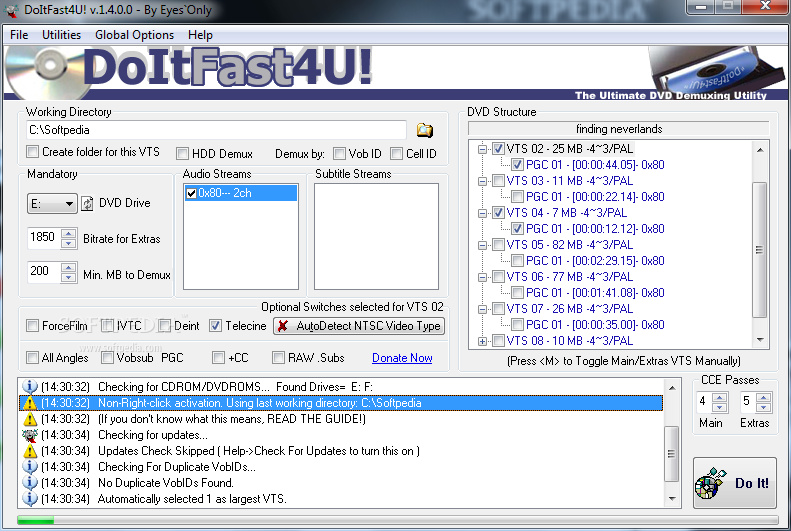
Task: Click info icon of Checking for CDROM entry
Action: pos(30,387)
